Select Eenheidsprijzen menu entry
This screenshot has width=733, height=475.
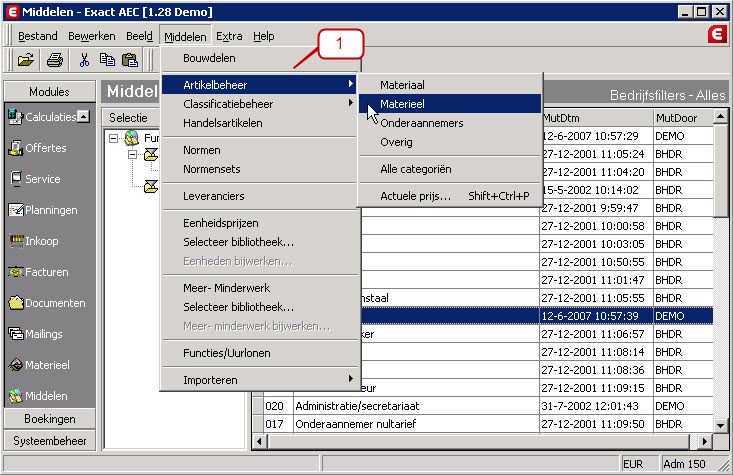[259, 223]
